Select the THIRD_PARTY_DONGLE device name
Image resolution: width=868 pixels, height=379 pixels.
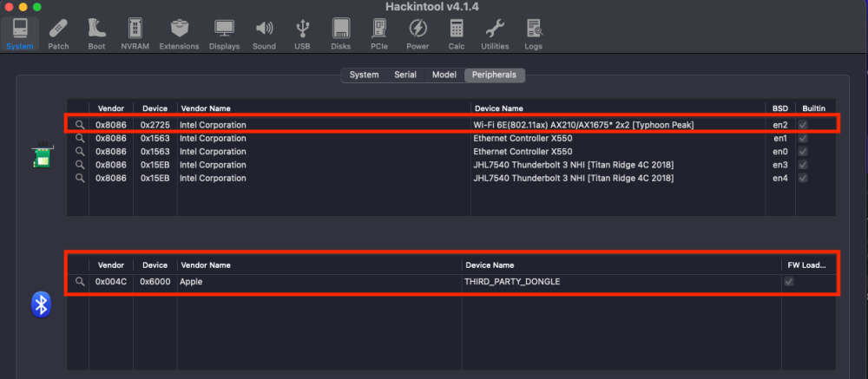click(x=513, y=282)
